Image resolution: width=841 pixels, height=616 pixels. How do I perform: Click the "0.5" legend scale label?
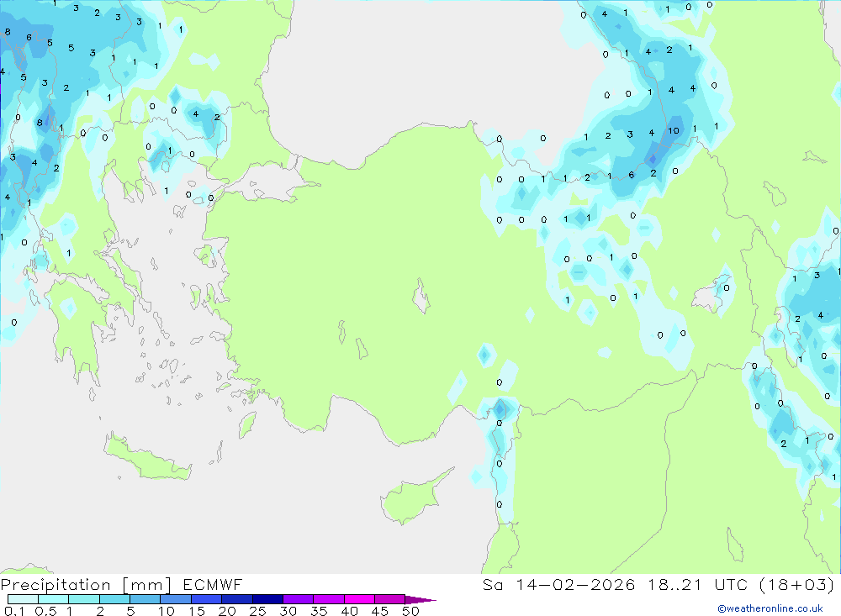(x=45, y=611)
